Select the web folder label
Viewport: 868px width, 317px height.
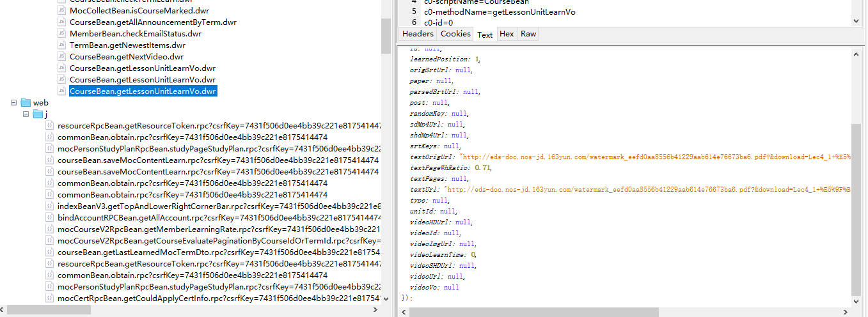(x=41, y=102)
